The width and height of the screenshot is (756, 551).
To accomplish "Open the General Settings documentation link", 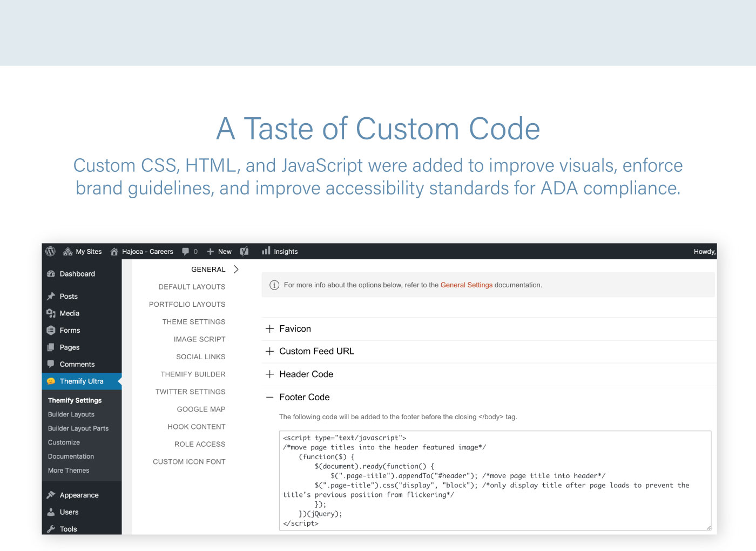I will click(x=466, y=285).
